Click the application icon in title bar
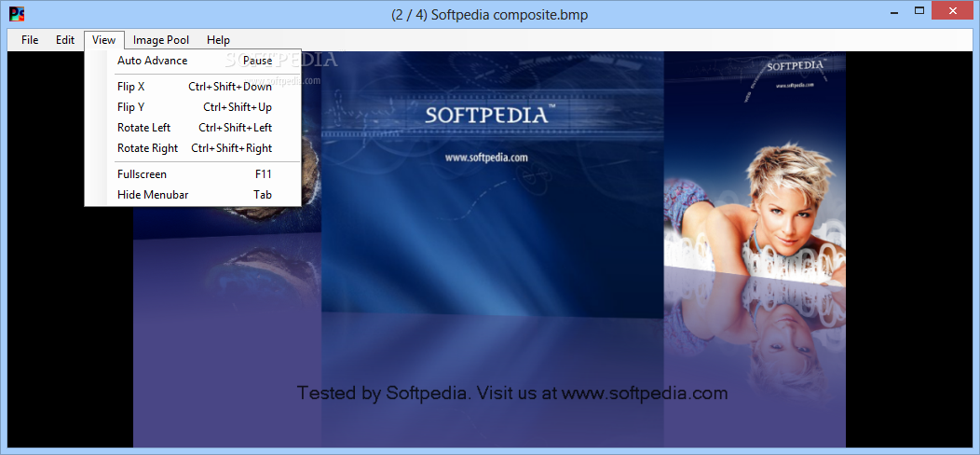Screen dimensions: 980x455 [x=18, y=12]
